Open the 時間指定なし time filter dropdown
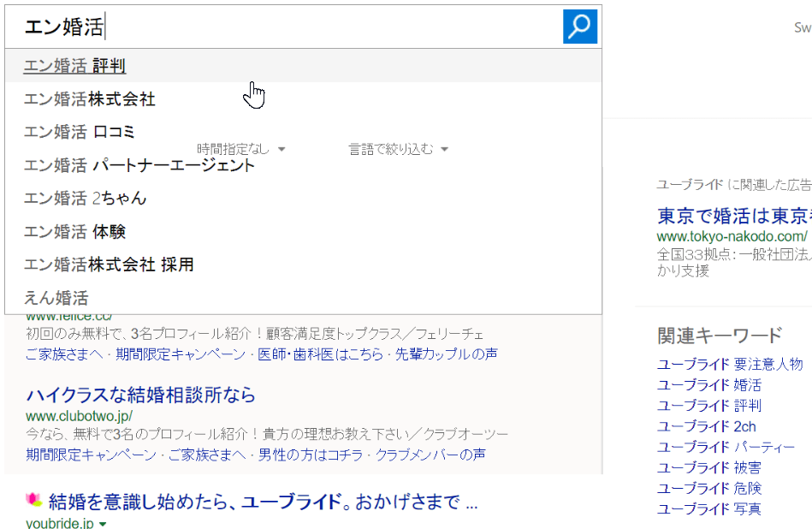This screenshot has width=812, height=529. point(240,149)
